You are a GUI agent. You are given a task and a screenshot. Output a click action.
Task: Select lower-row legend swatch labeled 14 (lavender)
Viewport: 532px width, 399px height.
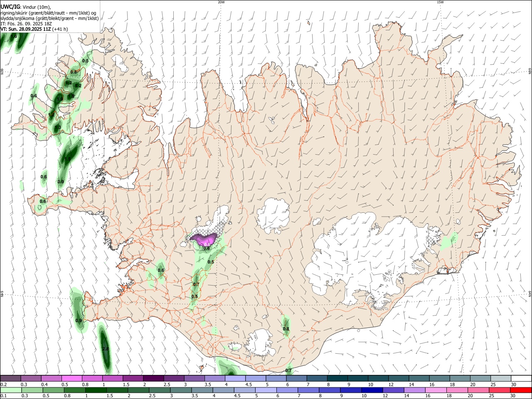[414, 390]
